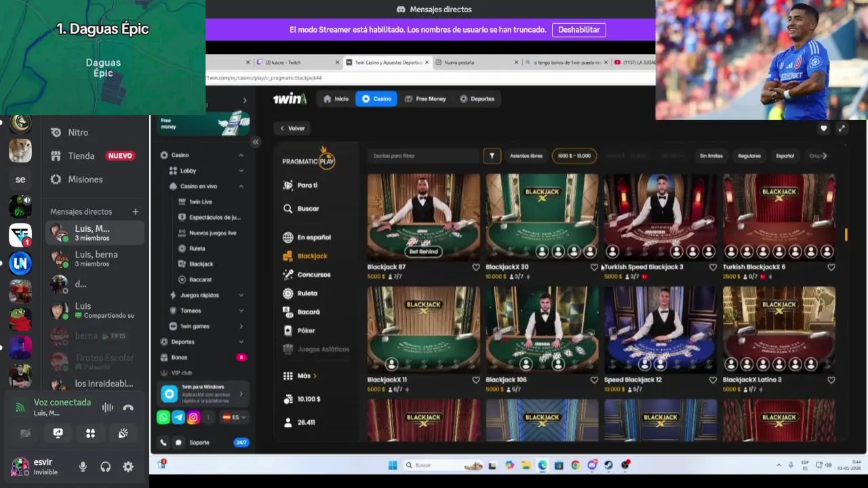Screen dimensions: 868x488
Task: Open soundboard button in voice panel
Action: pyautogui.click(x=123, y=433)
